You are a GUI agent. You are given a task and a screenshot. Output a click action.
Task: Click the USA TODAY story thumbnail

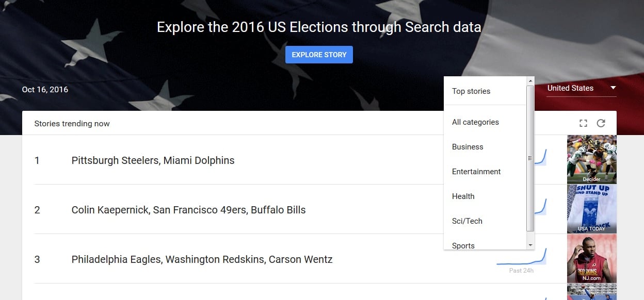pyautogui.click(x=591, y=209)
